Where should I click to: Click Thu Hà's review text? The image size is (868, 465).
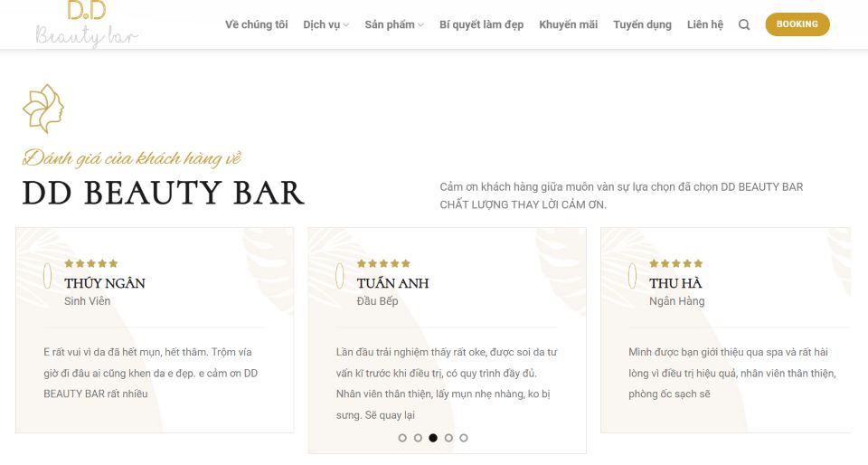tap(732, 373)
